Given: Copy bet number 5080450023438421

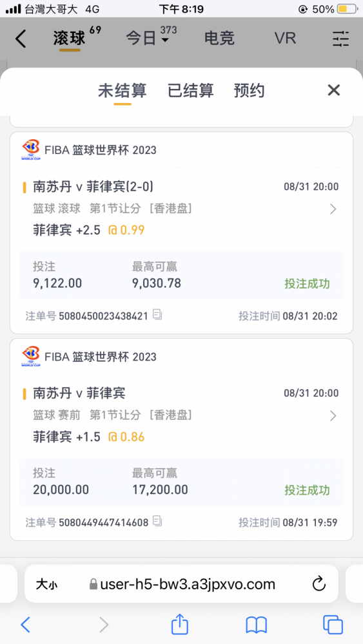Looking at the screenshot, I should [157, 315].
